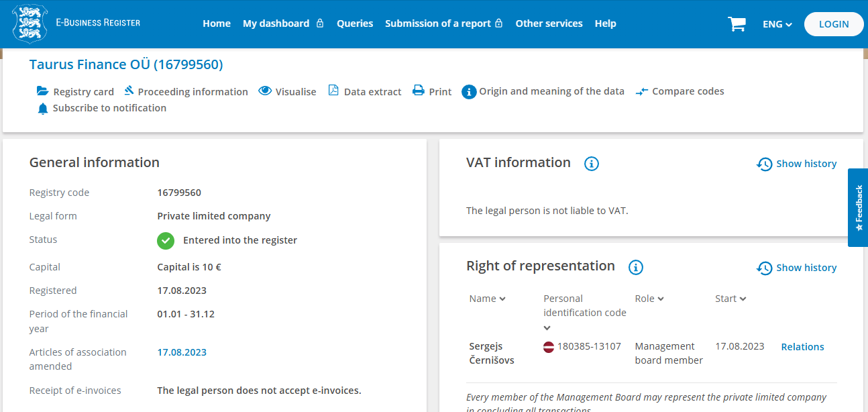Viewport: 868px width, 412px height.
Task: Open the Queries menu item
Action: coord(355,23)
